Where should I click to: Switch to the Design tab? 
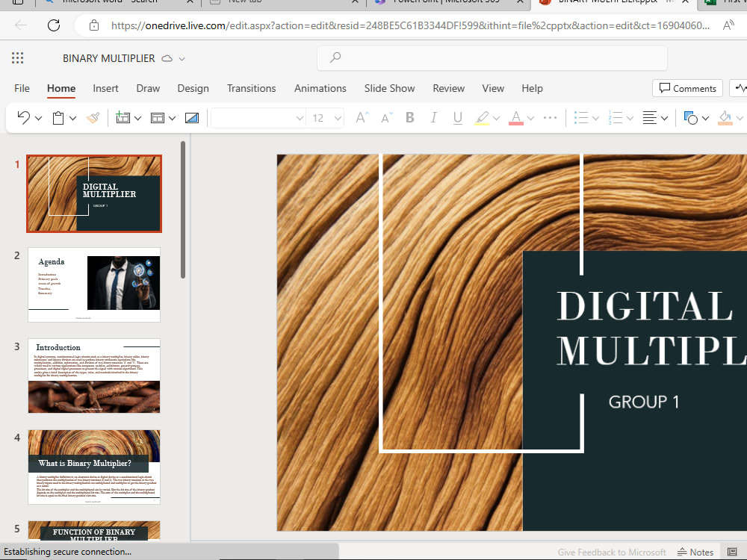193,88
